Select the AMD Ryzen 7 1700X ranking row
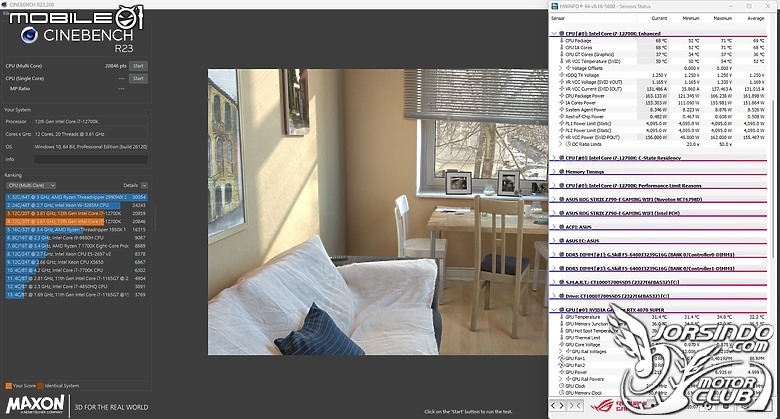 [x=77, y=246]
